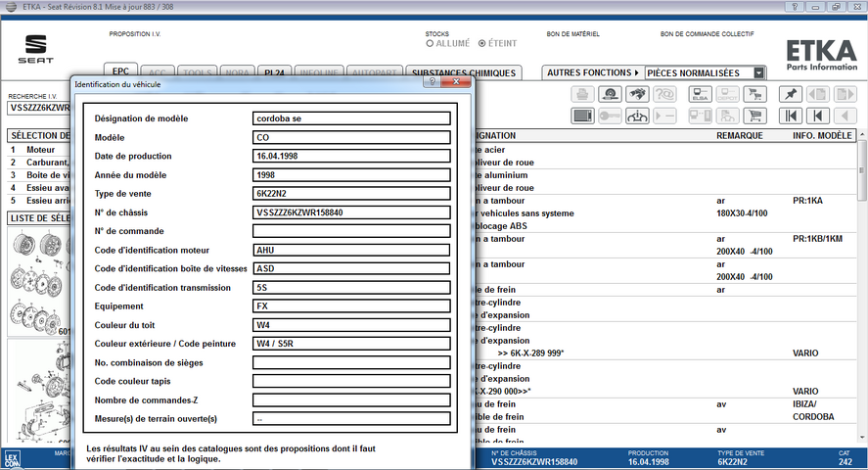Click the IBIZA/ CORDOBA model info cell
The image size is (868, 470).
813,411
